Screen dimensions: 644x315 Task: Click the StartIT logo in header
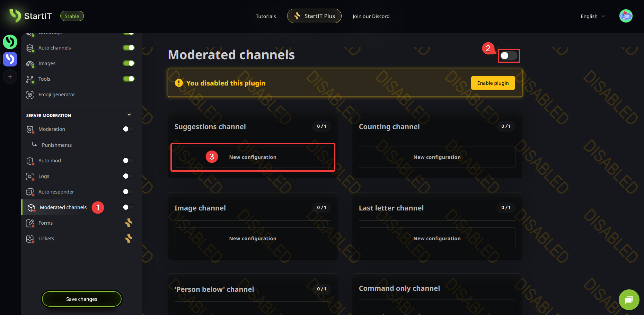(x=30, y=16)
